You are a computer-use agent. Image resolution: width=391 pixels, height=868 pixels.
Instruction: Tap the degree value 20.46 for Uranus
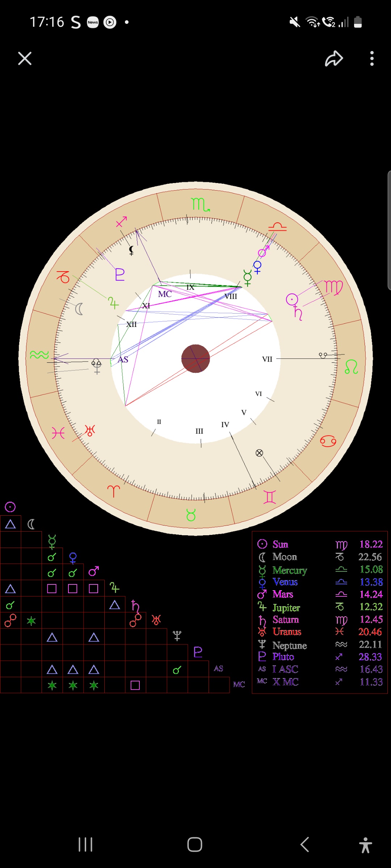tap(370, 632)
